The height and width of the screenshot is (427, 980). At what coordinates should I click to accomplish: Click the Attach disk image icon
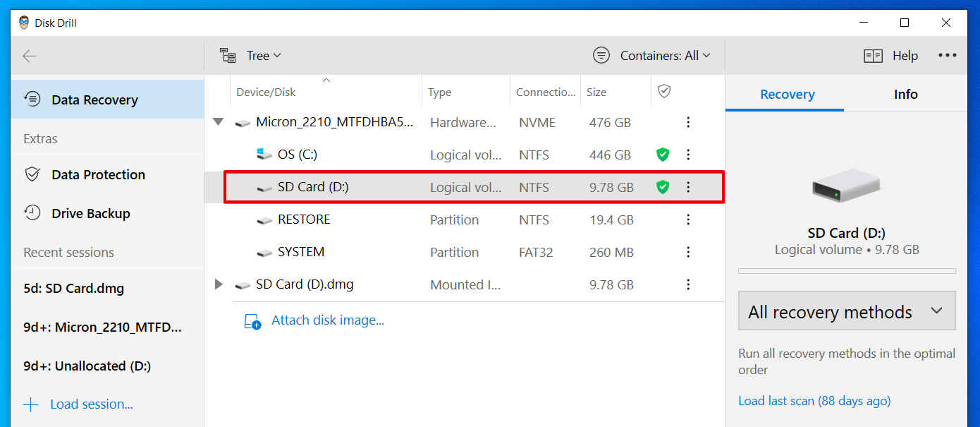click(x=252, y=321)
